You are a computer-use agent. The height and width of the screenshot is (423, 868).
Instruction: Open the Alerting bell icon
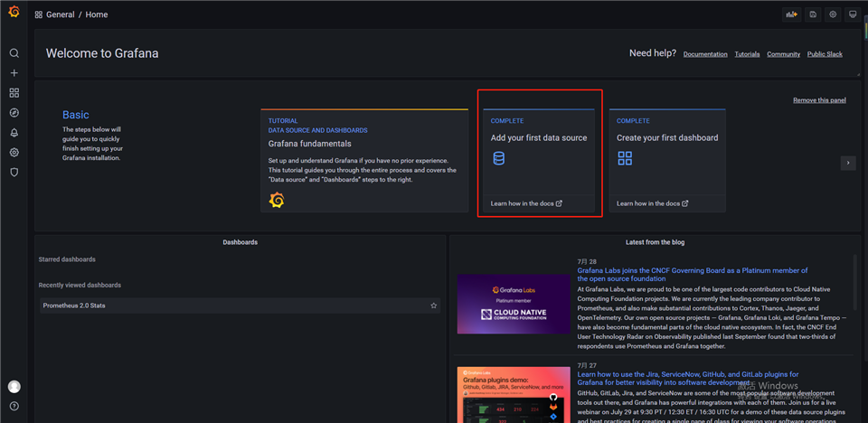[14, 133]
